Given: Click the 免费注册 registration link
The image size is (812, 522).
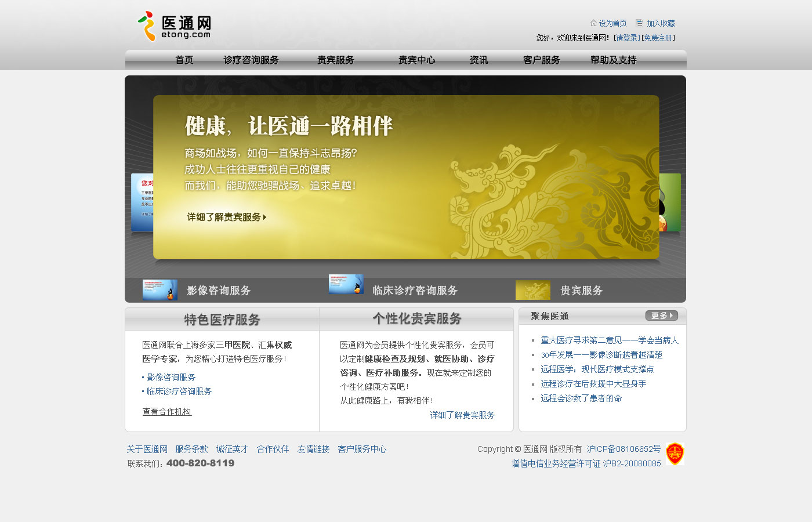Looking at the screenshot, I should pos(658,38).
